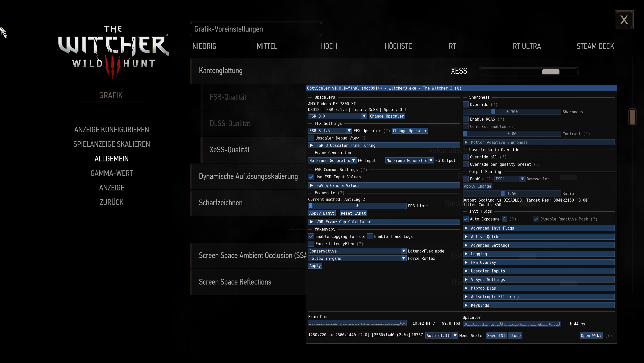This screenshot has height=363, width=644.
Task: Select the HOCH graphics preset
Action: click(x=329, y=46)
